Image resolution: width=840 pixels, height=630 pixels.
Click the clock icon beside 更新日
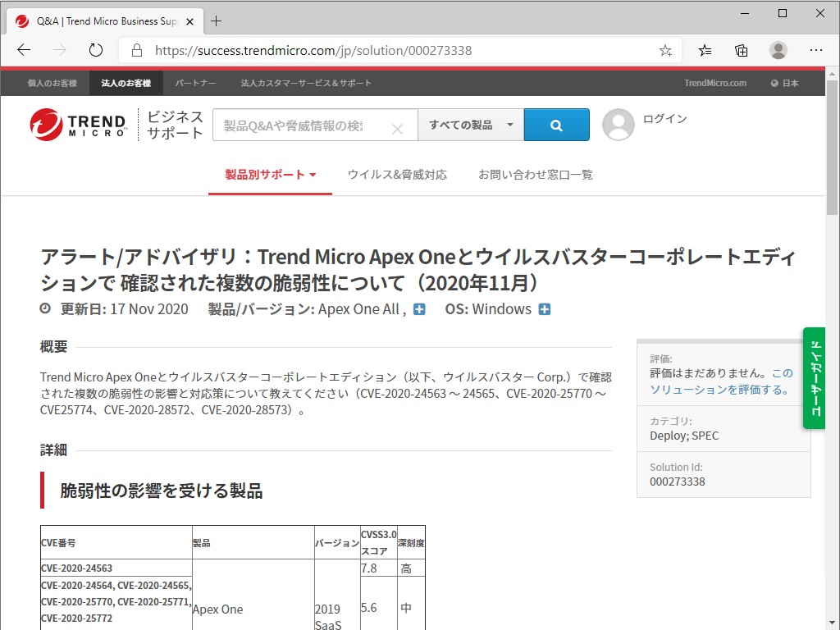[45, 309]
